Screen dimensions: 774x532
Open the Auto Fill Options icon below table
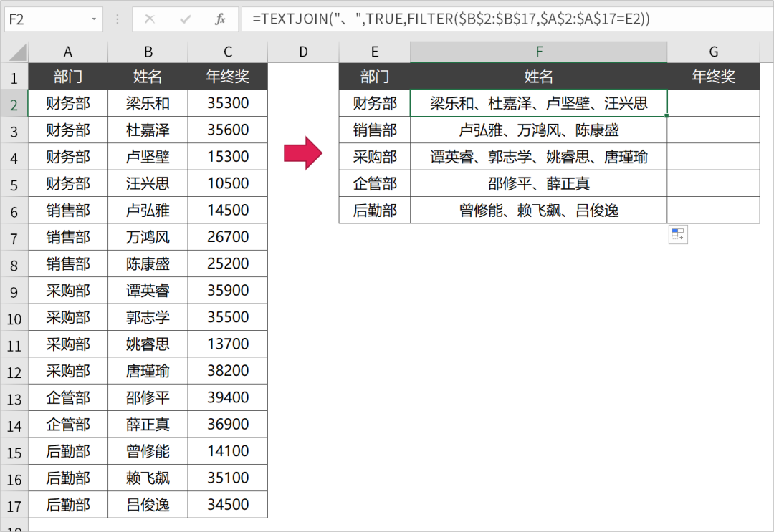pos(677,234)
